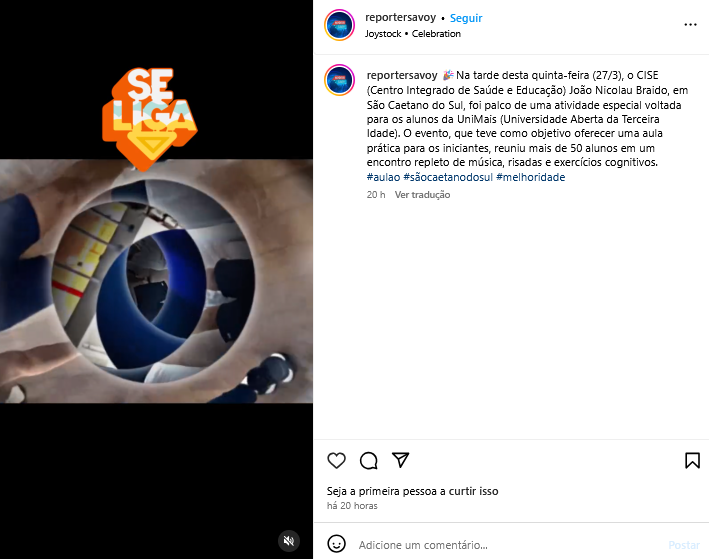The image size is (709, 559).
Task: Open reportersavoy username in post header
Action: (x=400, y=18)
